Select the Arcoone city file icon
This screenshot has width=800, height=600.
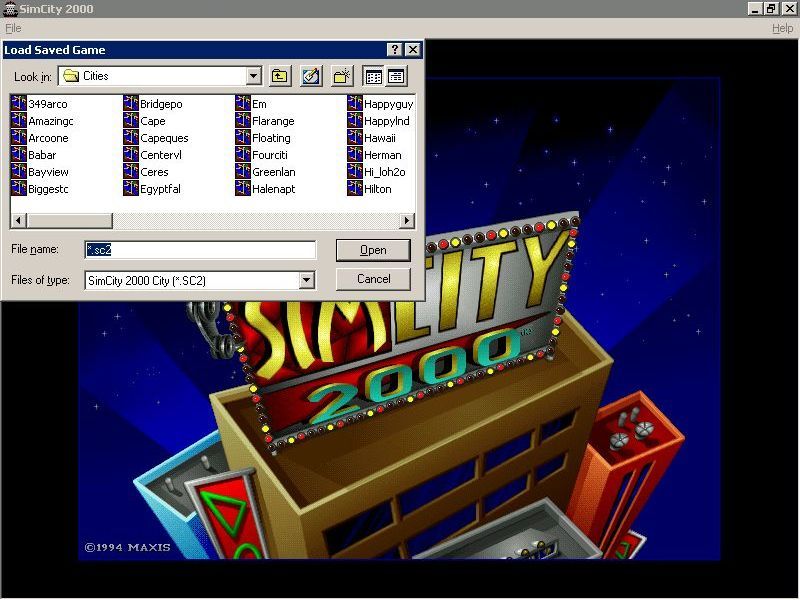coord(19,138)
